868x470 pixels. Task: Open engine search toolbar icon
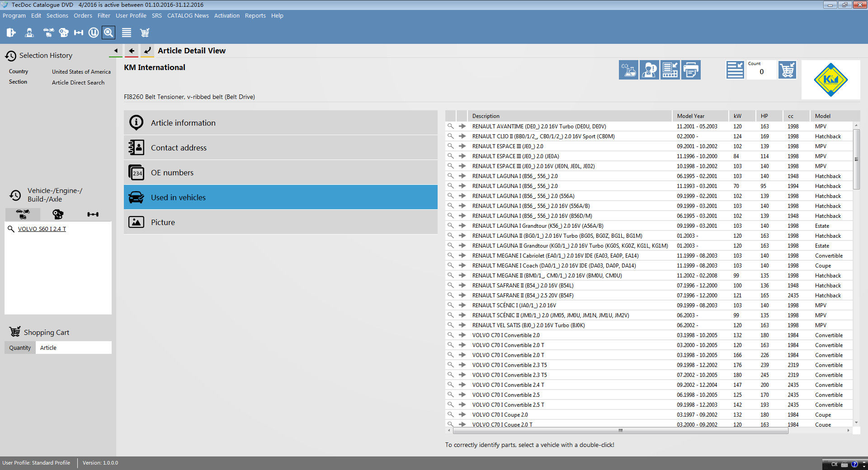(64, 33)
